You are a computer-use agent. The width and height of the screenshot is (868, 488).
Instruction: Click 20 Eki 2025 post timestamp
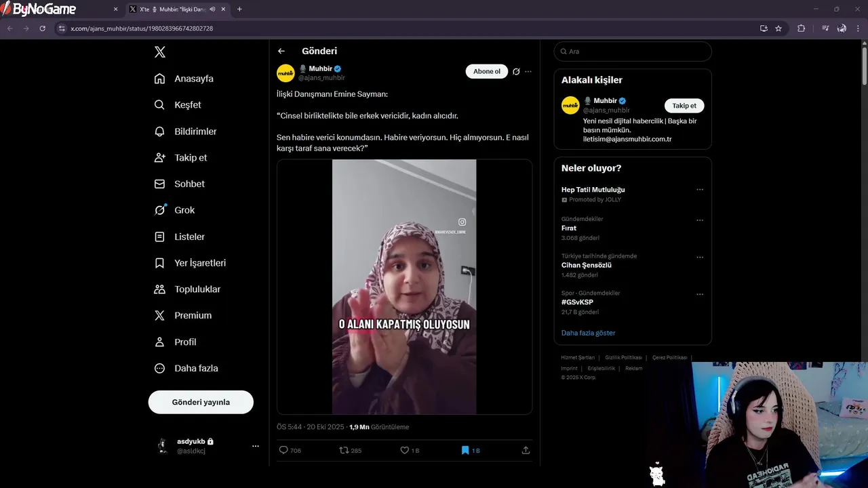[325, 427]
